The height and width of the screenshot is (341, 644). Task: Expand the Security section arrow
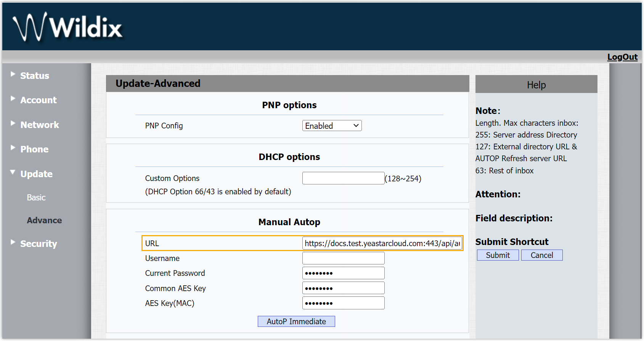13,242
